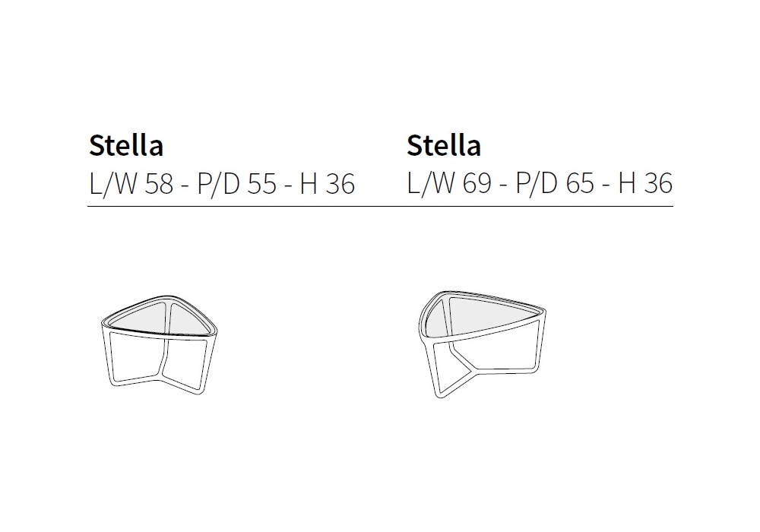Click the divider line below the dimensions
The image size is (760, 532).
click(380, 206)
